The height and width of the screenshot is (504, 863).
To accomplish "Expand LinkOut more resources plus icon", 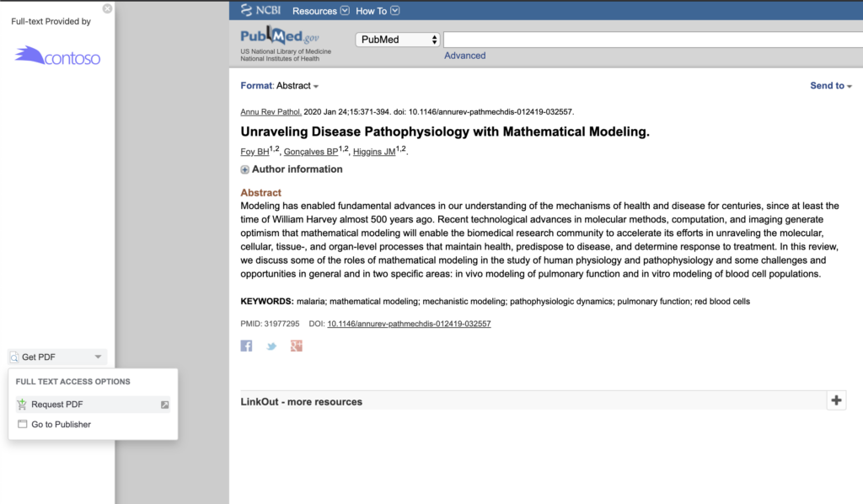I will click(x=836, y=400).
